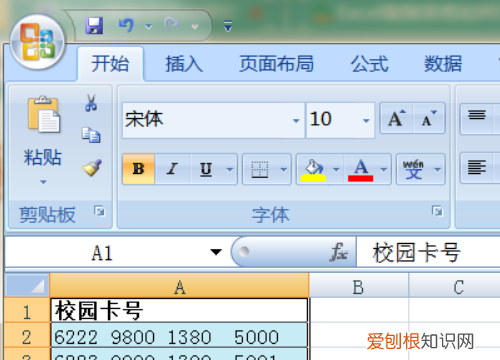Toggle bold formatting
This screenshot has width=500, height=360.
(138, 169)
